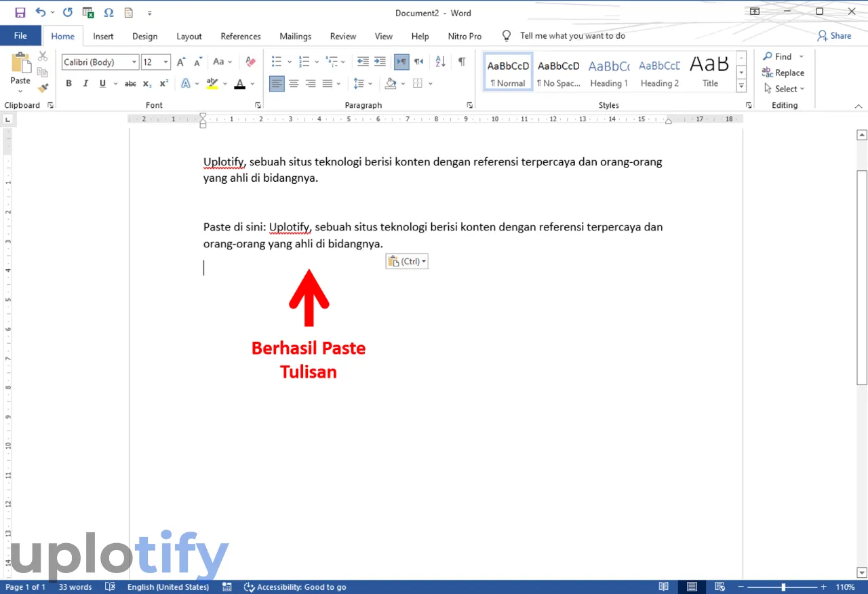Increase font size with grow icon

[181, 62]
